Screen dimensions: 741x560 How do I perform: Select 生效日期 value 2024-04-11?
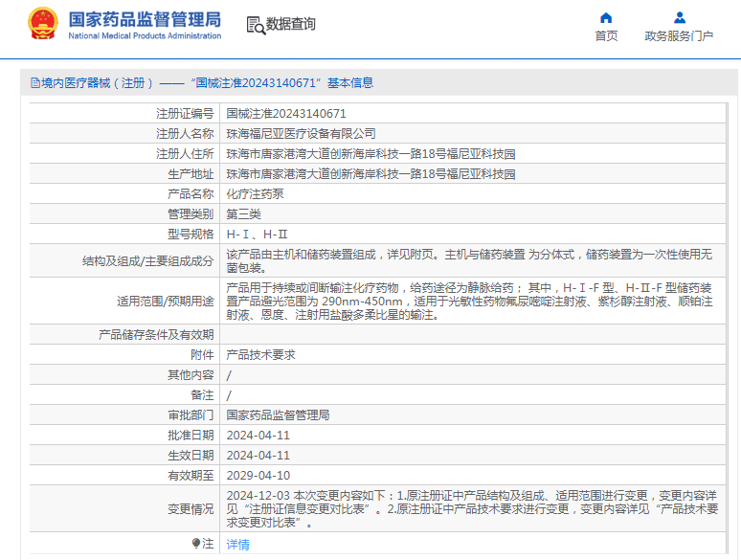pyautogui.click(x=258, y=456)
